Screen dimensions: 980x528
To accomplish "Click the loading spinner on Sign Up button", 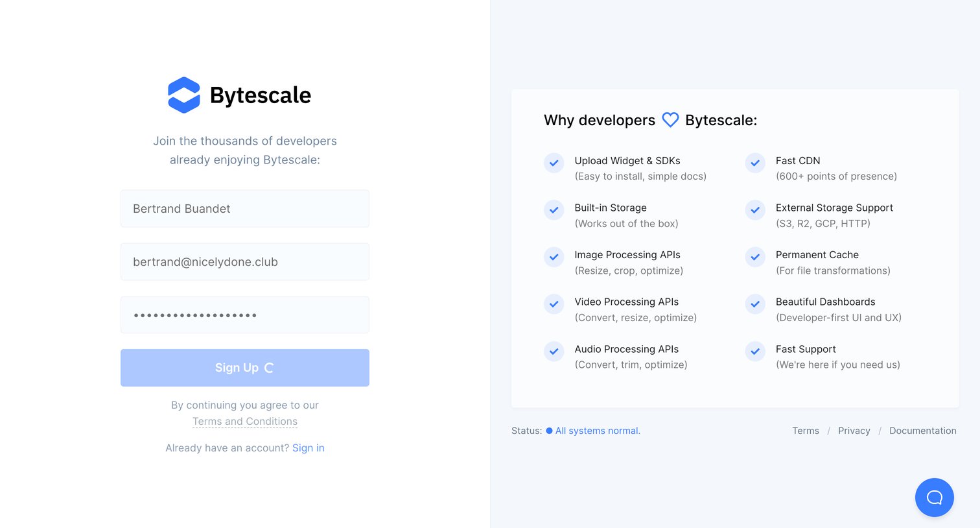I will [x=269, y=368].
